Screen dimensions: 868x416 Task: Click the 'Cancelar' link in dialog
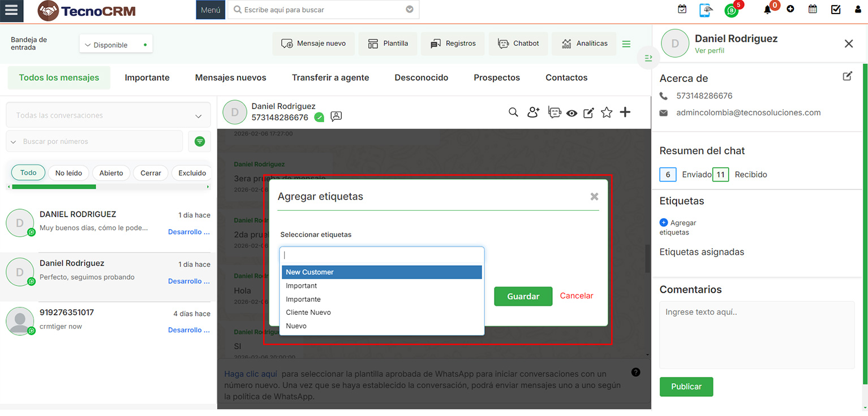(x=576, y=296)
